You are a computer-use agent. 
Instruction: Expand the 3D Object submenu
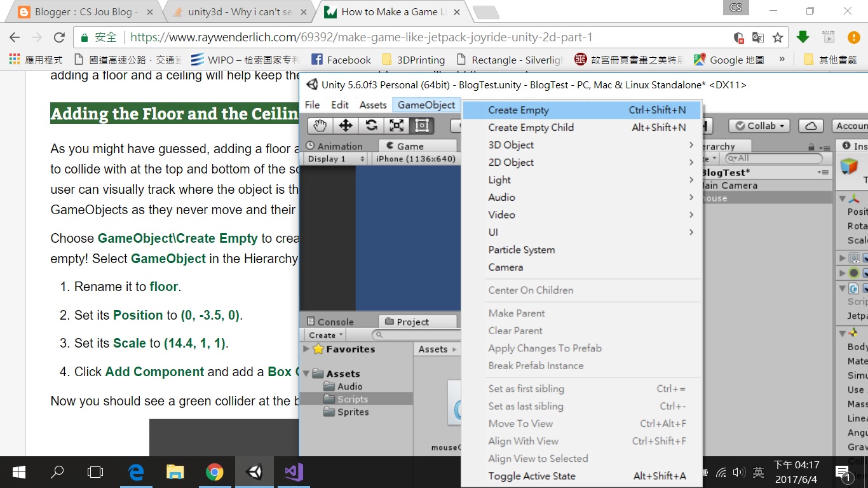tap(581, 145)
